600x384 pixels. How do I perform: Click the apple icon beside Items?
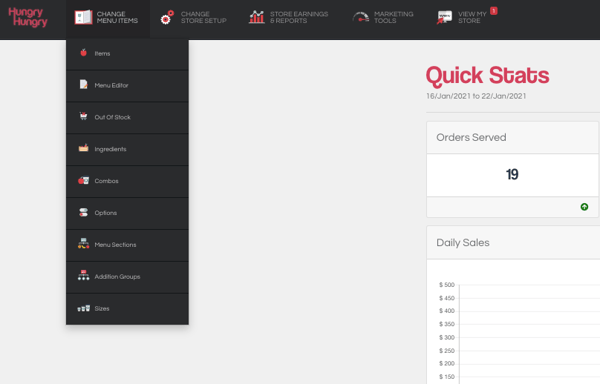click(x=83, y=53)
